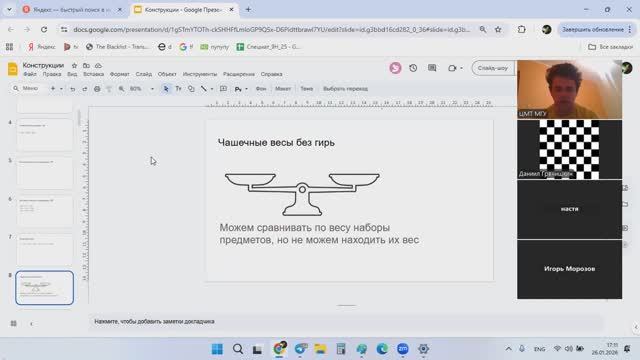Bookmark this page with star icon
The width and height of the screenshot is (640, 360).
pyautogui.click(x=498, y=29)
